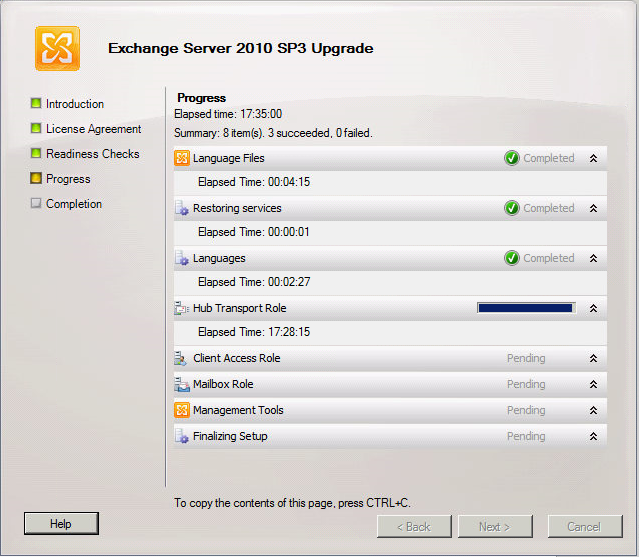Viewport: 639px width, 557px height.
Task: Click Completed status of Restoring services
Action: pyautogui.click(x=549, y=208)
